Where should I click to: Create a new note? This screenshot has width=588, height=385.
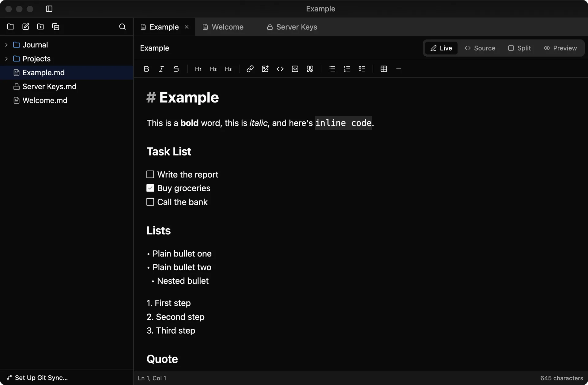click(26, 27)
